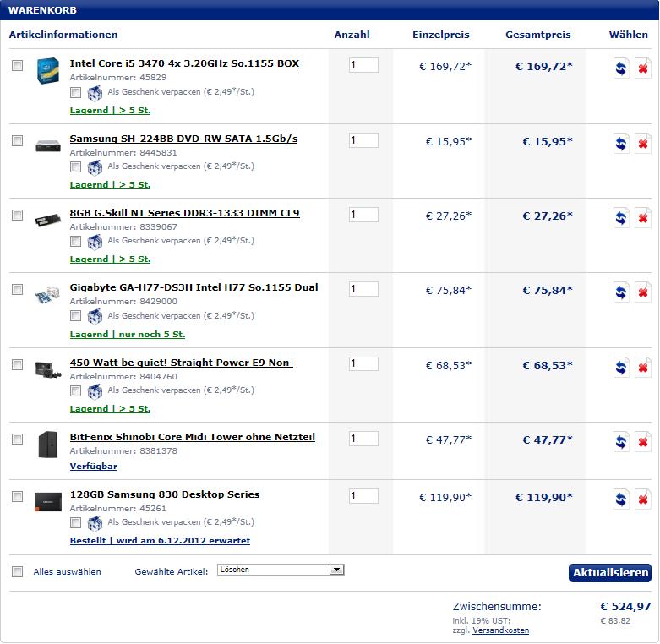660x644 pixels.
Task: Click refresh icon for be quiet! power supply
Action: (x=621, y=367)
